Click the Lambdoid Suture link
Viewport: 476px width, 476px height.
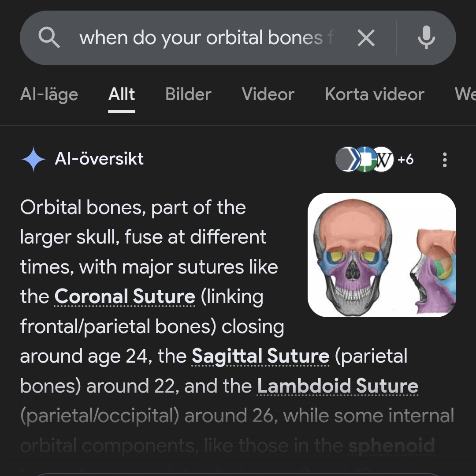pyautogui.click(x=338, y=386)
